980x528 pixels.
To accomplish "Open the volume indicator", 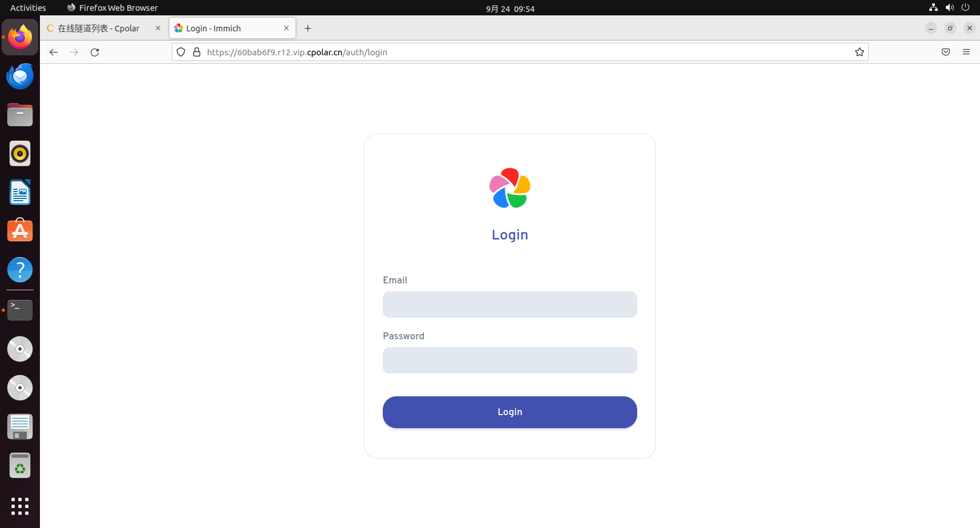I will click(x=949, y=7).
